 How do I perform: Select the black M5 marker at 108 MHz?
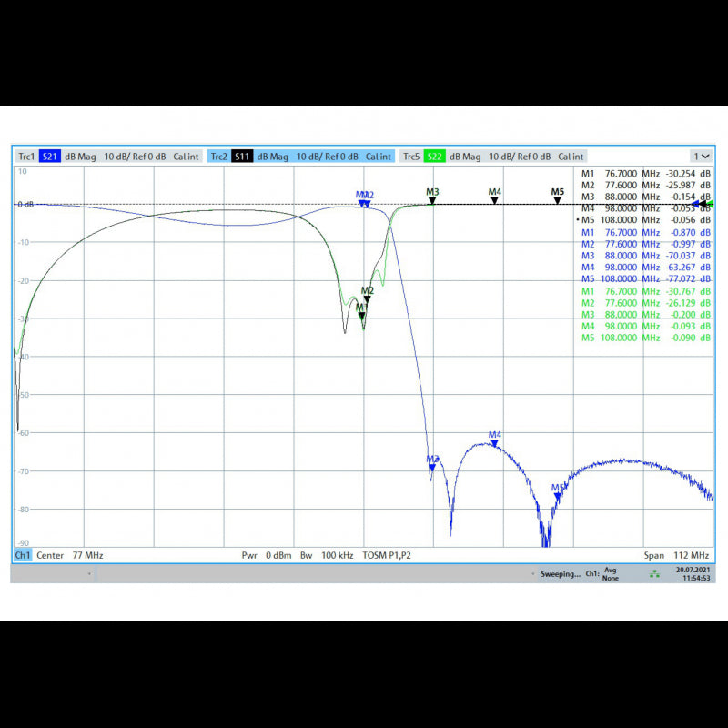point(558,199)
